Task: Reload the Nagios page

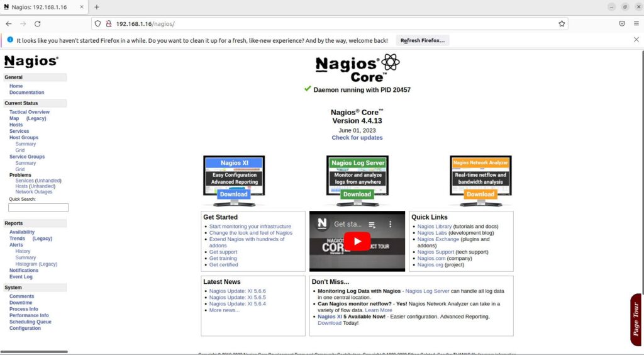Action: click(x=37, y=24)
